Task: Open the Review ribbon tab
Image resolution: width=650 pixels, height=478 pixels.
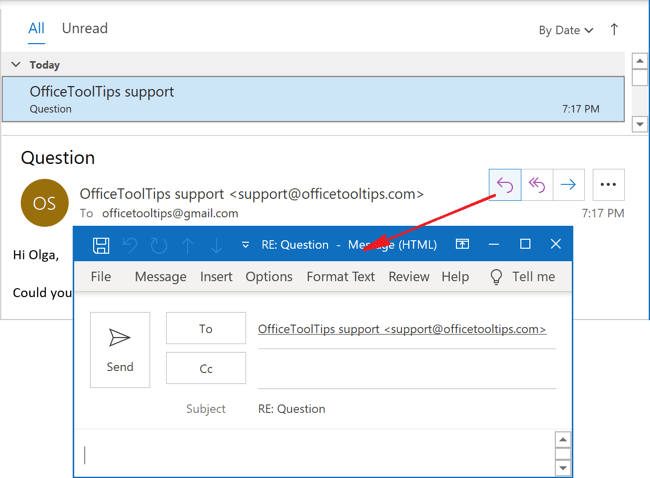Action: coord(409,277)
